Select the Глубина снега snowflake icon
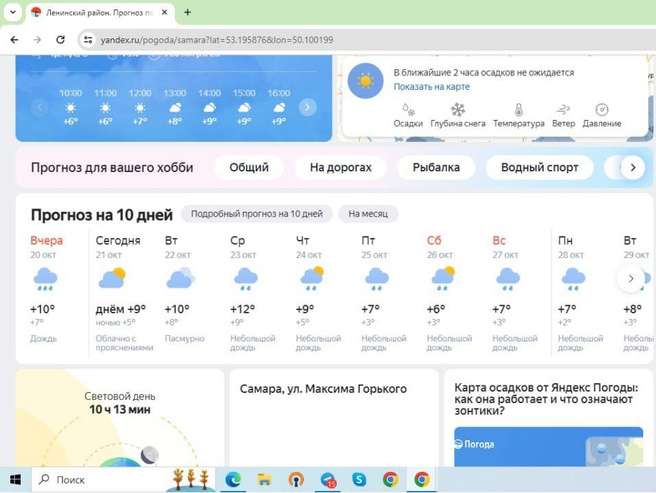 (x=458, y=110)
